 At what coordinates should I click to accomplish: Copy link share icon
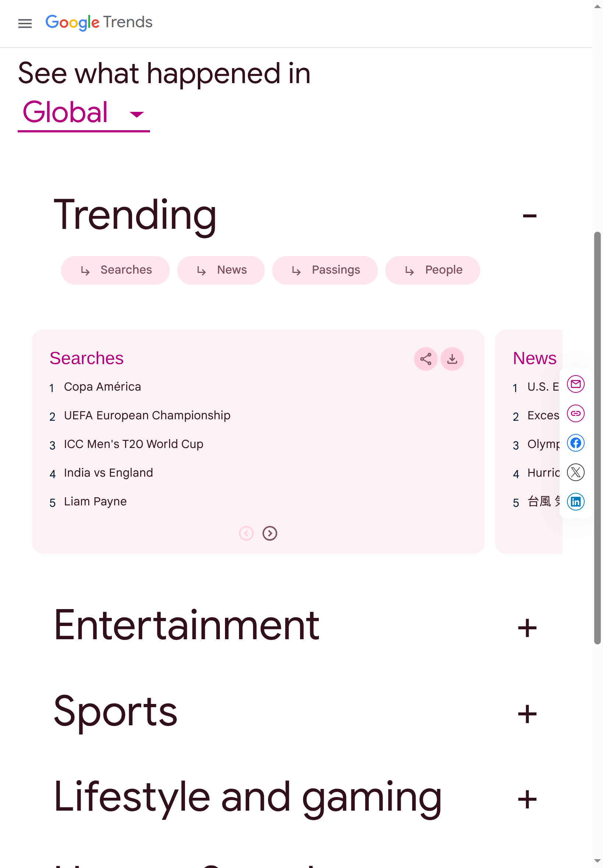click(x=575, y=413)
